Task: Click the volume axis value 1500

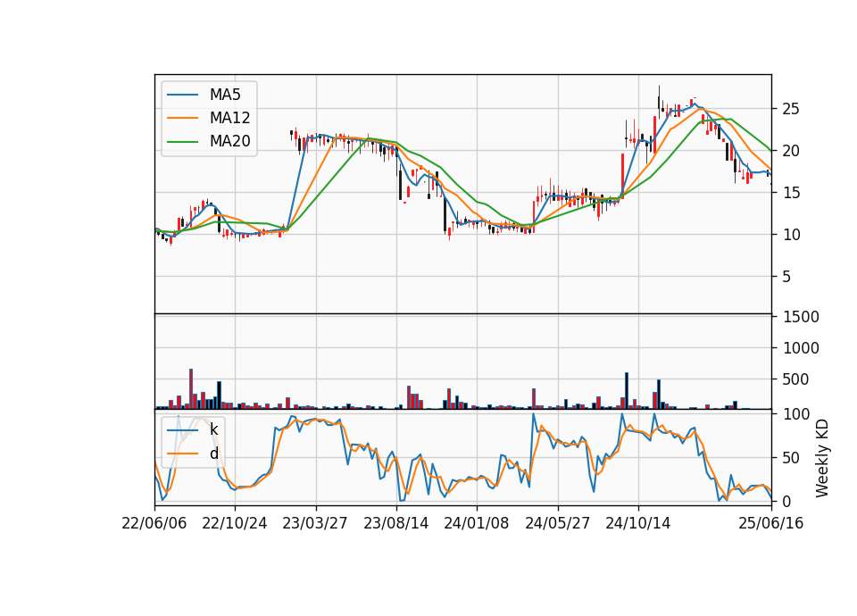Action: click(801, 317)
